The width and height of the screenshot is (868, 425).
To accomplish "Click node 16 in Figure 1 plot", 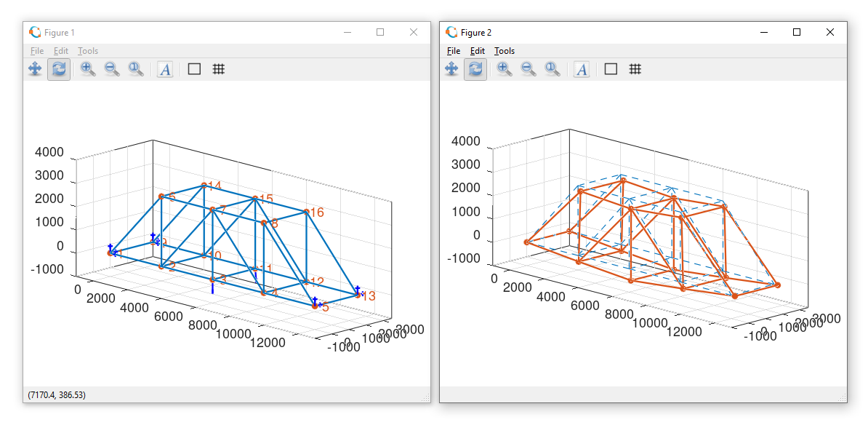I will tap(306, 212).
